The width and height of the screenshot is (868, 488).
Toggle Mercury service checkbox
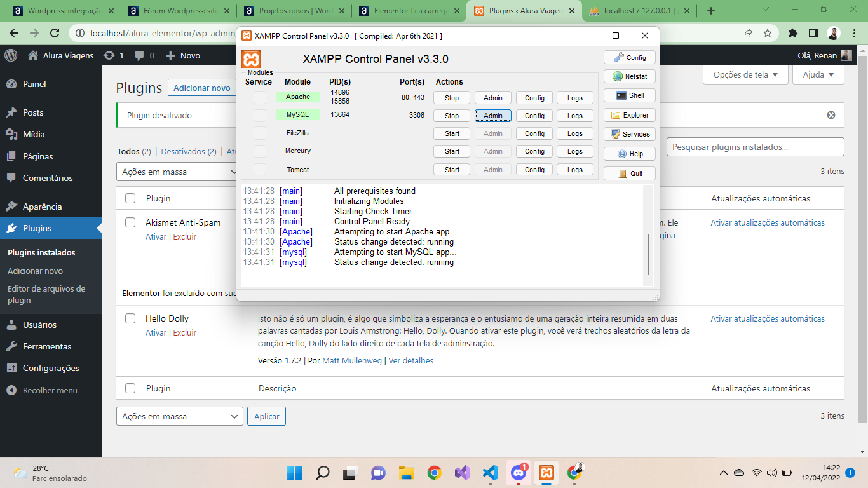pos(260,151)
